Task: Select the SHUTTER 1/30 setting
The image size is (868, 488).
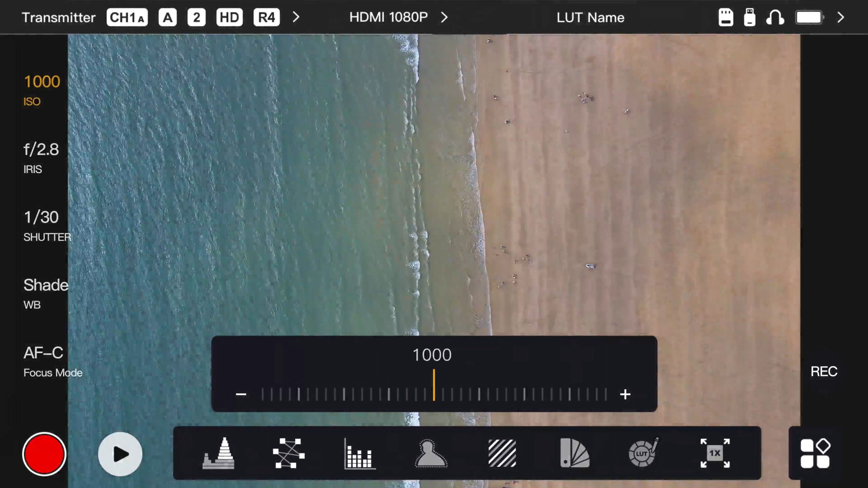Action: [x=42, y=225]
